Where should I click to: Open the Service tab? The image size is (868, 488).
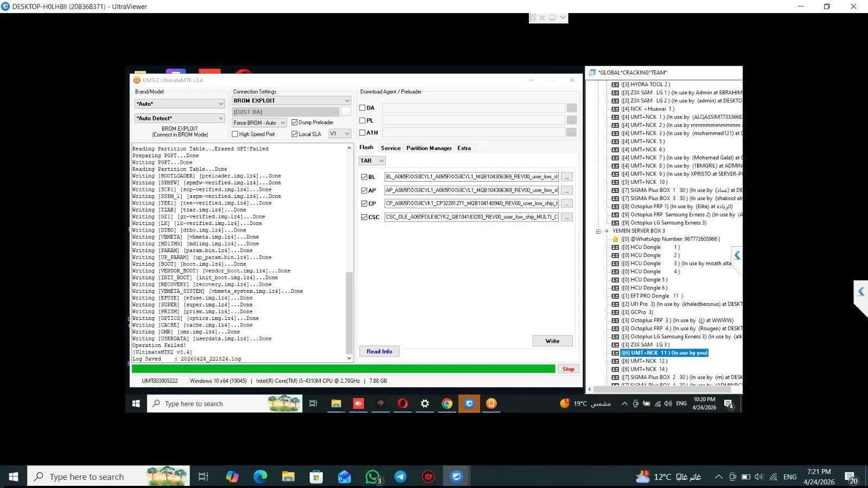tap(391, 148)
